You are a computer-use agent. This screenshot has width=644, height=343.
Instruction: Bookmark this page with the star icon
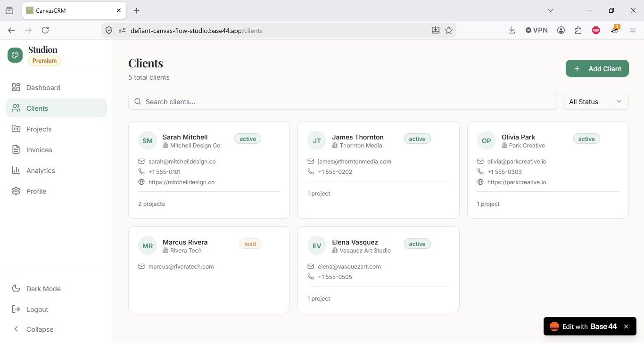pyautogui.click(x=449, y=30)
